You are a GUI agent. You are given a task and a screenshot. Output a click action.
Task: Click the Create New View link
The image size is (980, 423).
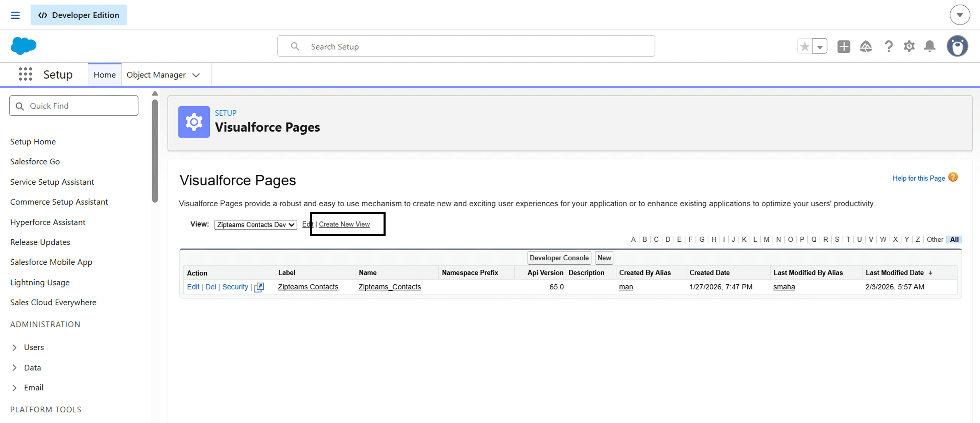click(344, 224)
